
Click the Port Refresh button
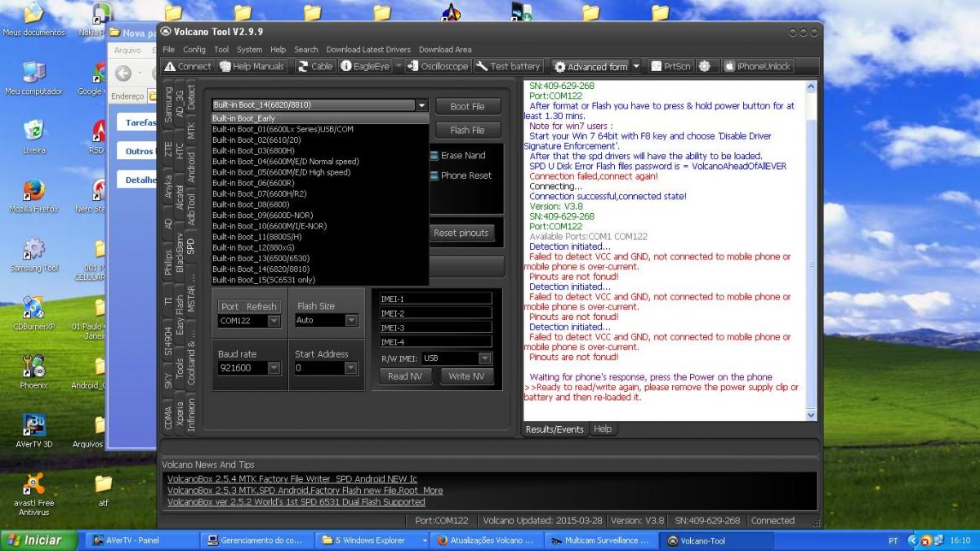point(249,307)
